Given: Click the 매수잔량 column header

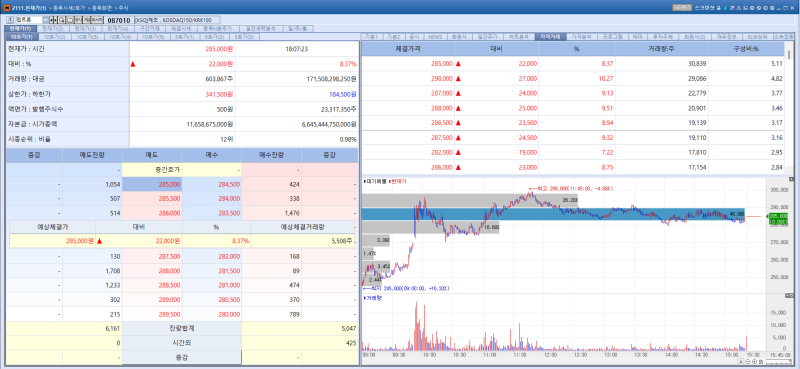Looking at the screenshot, I should click(271, 155).
